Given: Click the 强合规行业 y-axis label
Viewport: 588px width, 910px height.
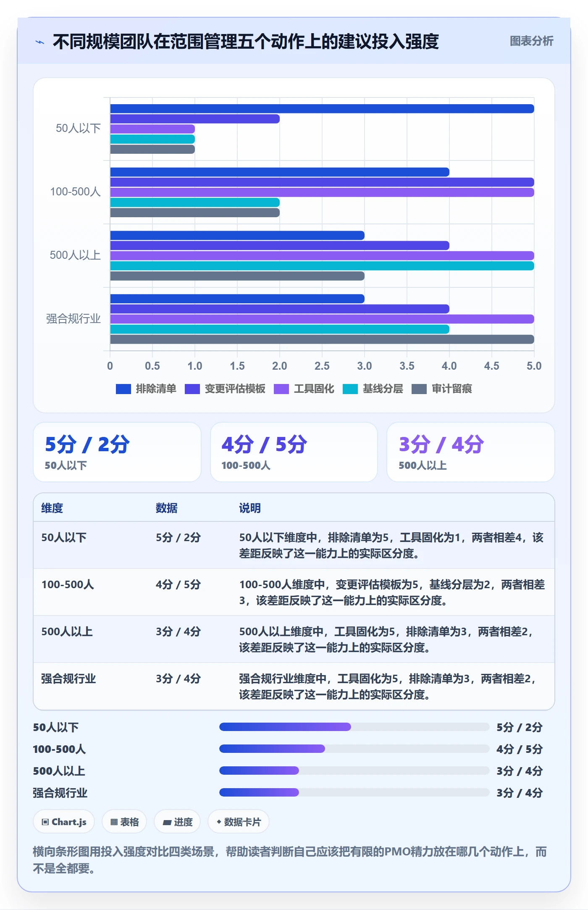Looking at the screenshot, I should click(x=73, y=318).
